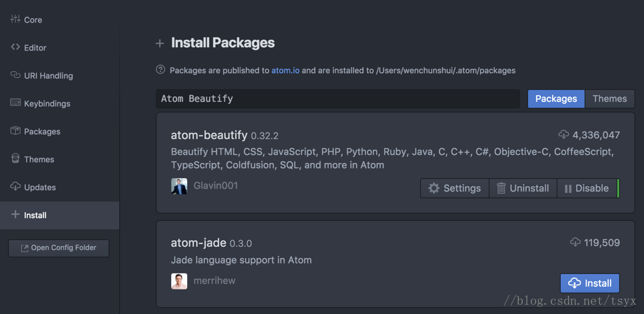Open the Packages sidebar section
The image size is (644, 314).
(59, 131)
